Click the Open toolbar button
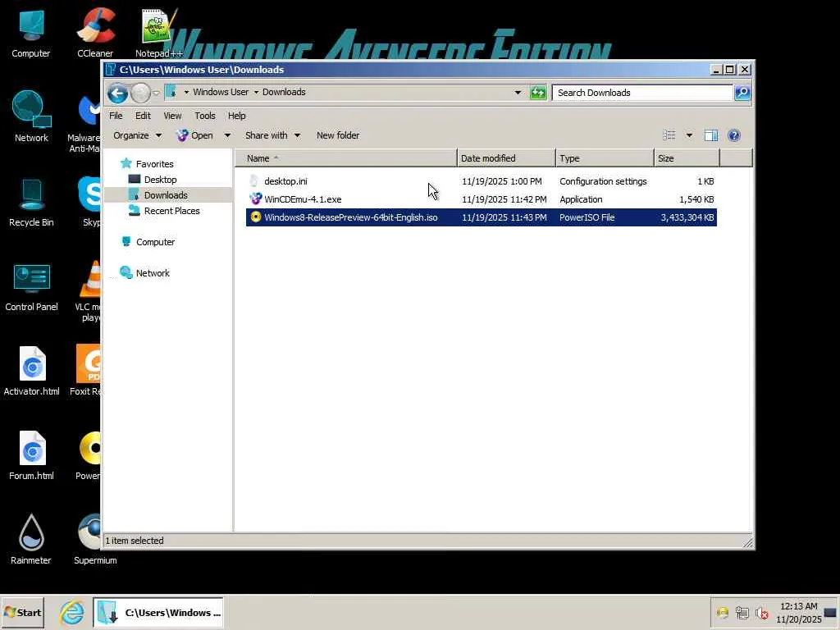 195,135
